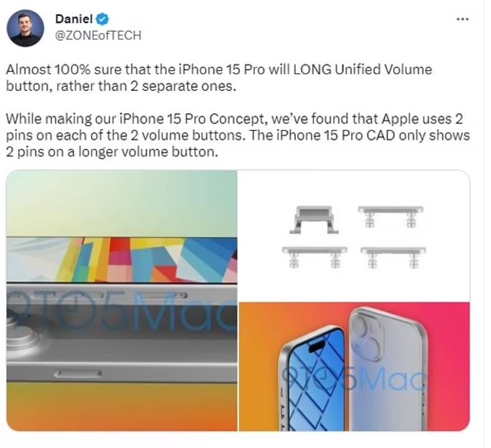Screen dimensions: 491x448
Task: Click the Dynamic Island on the blue iPhone
Action: (x=317, y=346)
